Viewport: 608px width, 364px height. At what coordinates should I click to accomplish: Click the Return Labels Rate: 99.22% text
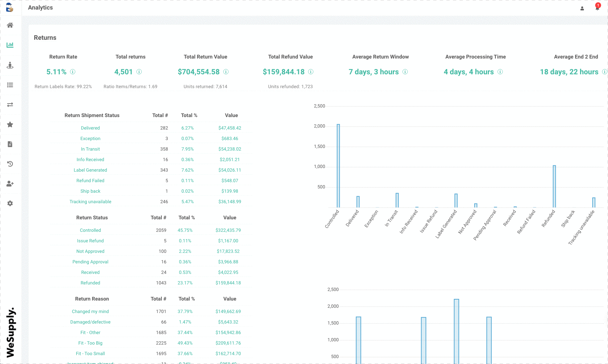(x=63, y=86)
